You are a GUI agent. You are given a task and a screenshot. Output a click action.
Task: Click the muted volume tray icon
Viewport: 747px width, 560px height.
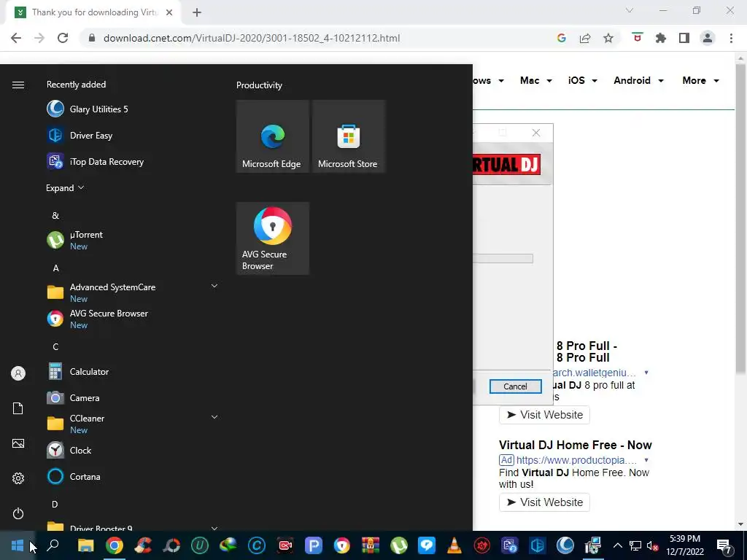[x=653, y=545]
